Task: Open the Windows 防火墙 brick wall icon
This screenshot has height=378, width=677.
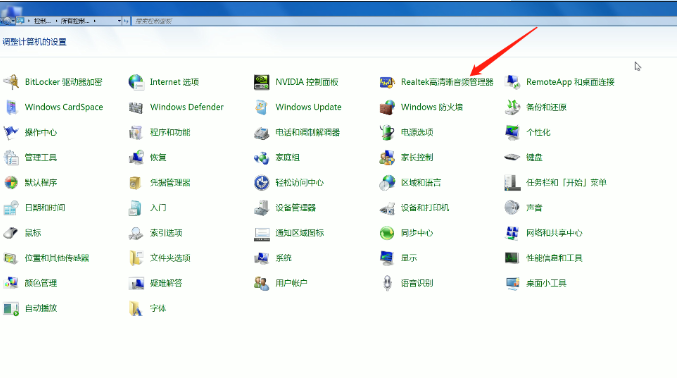Action: 387,107
